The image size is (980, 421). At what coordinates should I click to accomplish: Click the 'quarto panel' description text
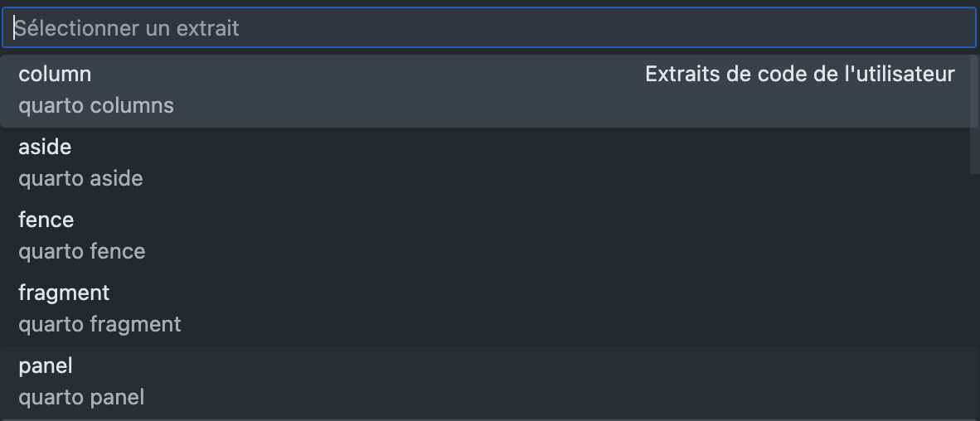(x=81, y=398)
